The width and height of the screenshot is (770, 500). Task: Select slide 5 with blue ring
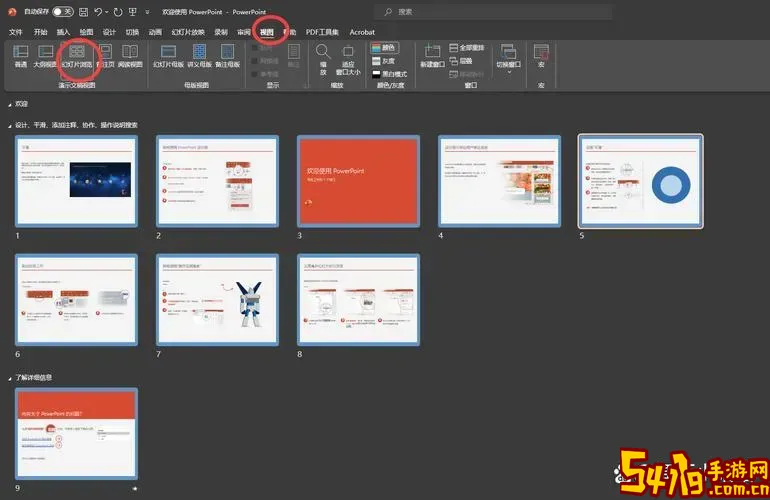641,181
